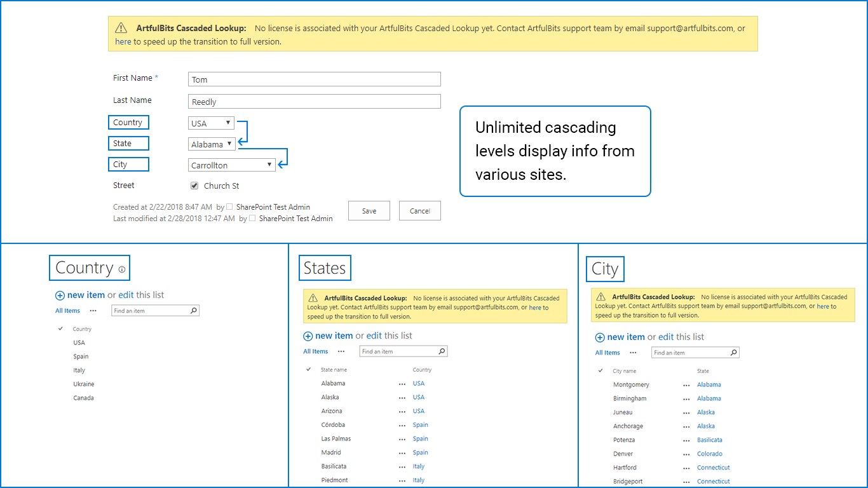Open the Country dropdown showing USA
Image resolution: width=868 pixels, height=488 pixels.
pyautogui.click(x=212, y=123)
